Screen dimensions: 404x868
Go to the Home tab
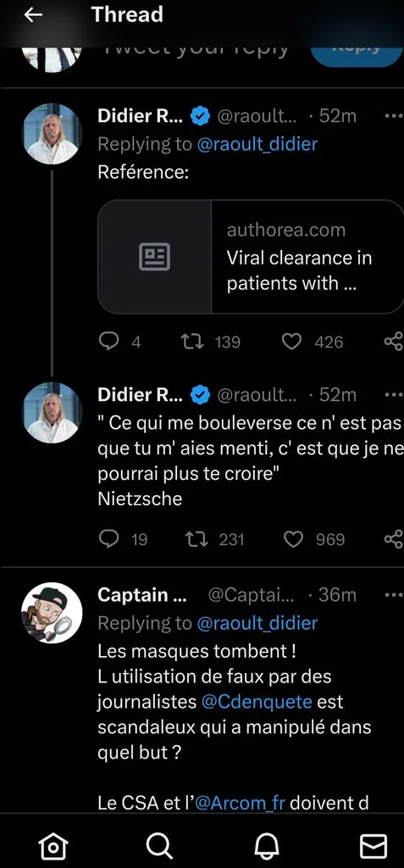(x=53, y=845)
